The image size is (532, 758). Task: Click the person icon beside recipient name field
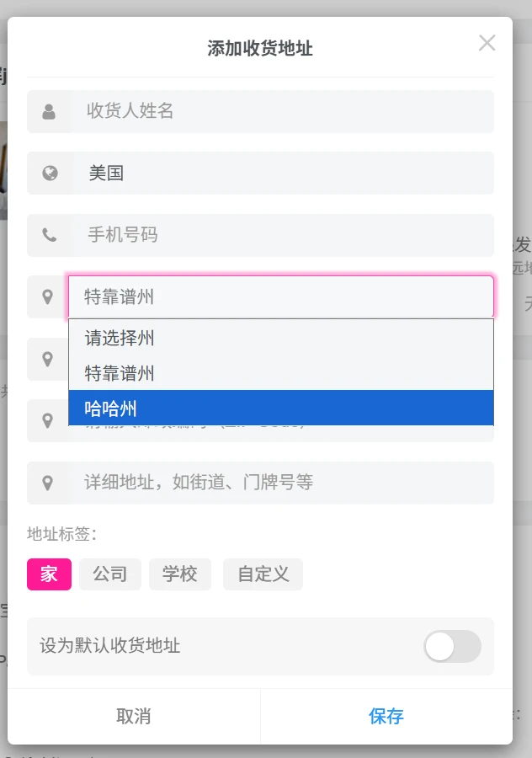48,111
